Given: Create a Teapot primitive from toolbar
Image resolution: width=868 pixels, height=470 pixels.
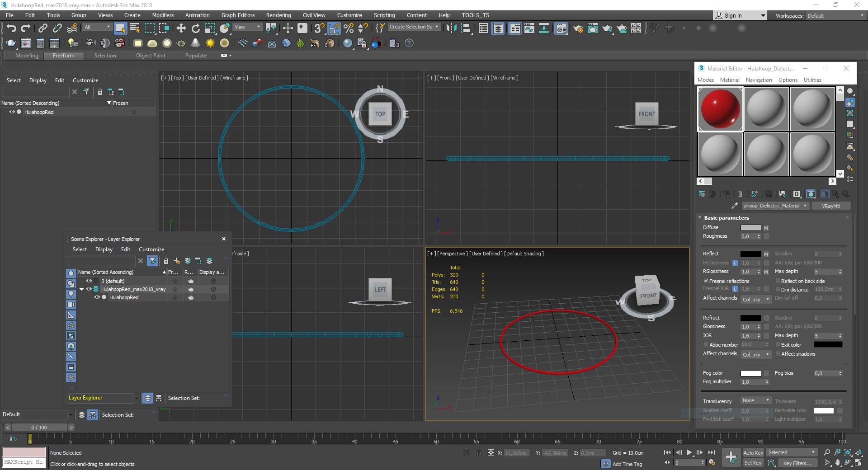Looking at the screenshot, I should pyautogui.click(x=181, y=43).
